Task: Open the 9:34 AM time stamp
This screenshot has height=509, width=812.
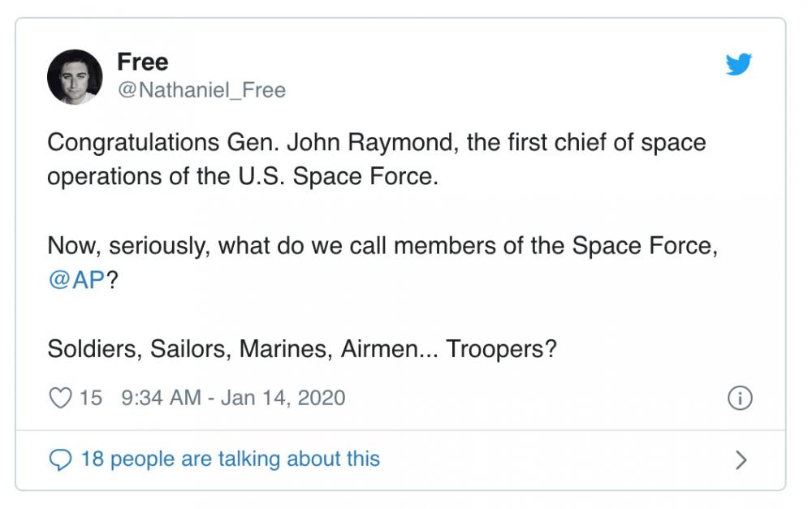Action: point(161,398)
